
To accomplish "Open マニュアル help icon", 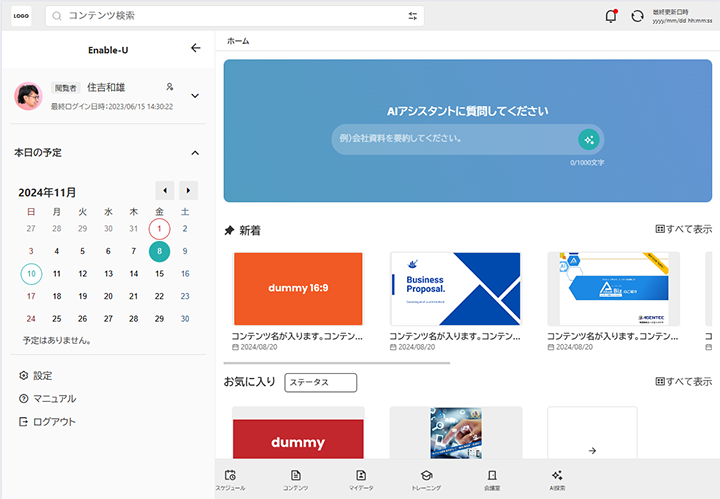I will [x=23, y=398].
